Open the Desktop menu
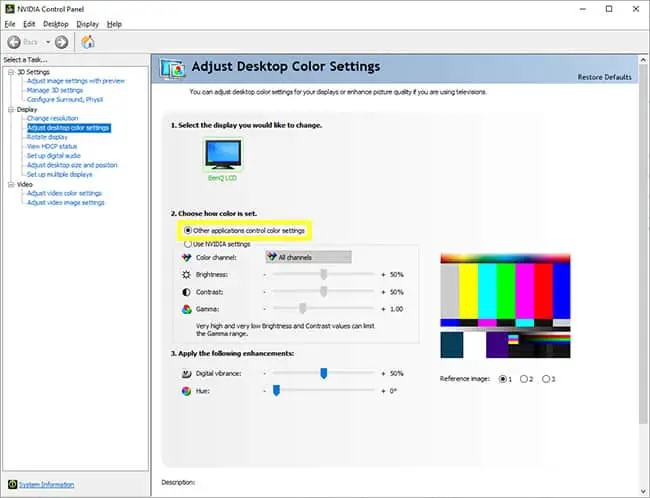Screen dimensions: 650x498 (x=56, y=23)
